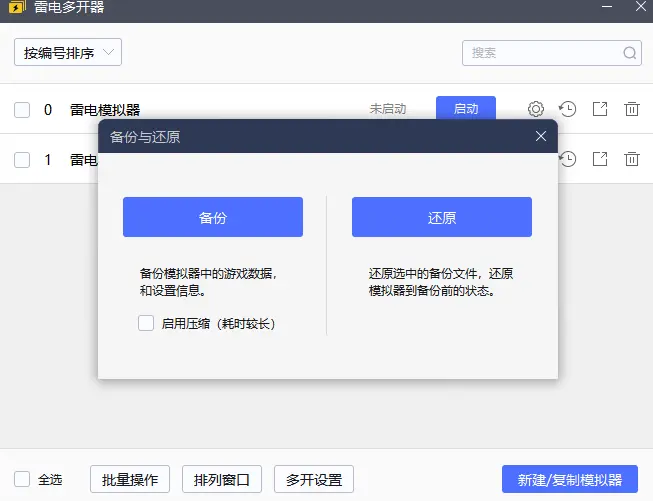Click the blue 备份 button
Viewport: 653px width, 501px height.
coord(213,217)
